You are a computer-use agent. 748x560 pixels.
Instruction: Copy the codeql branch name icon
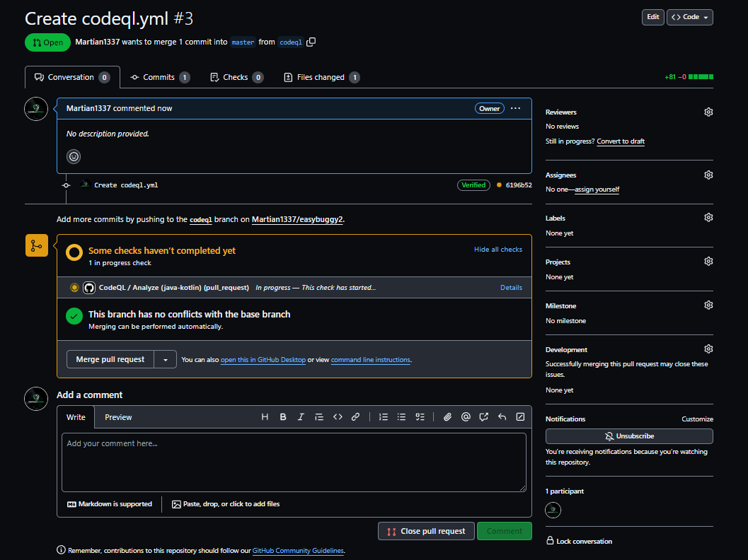point(311,42)
